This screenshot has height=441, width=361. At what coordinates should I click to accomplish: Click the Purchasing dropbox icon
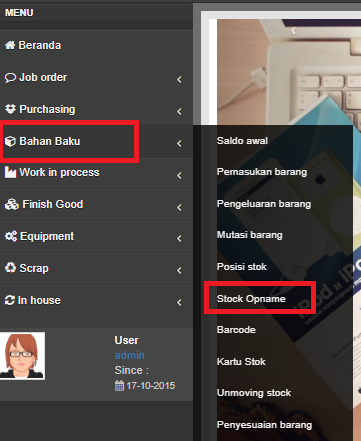tap(10, 109)
